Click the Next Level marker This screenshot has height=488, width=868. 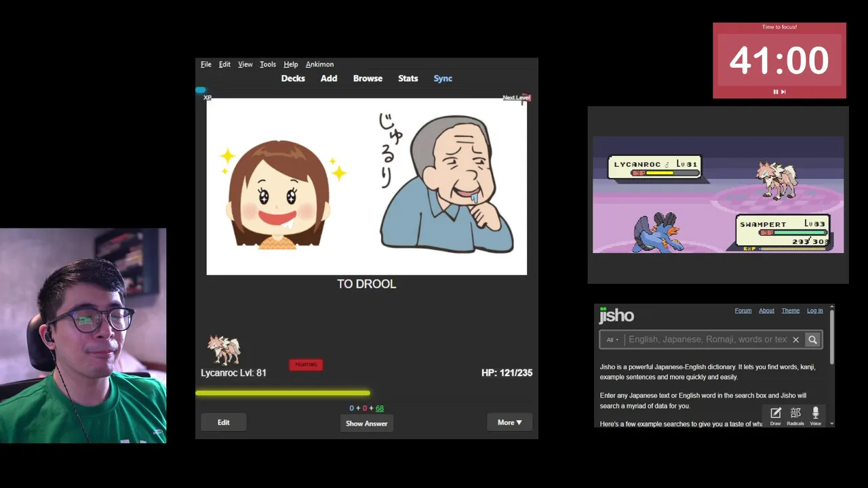click(x=516, y=98)
